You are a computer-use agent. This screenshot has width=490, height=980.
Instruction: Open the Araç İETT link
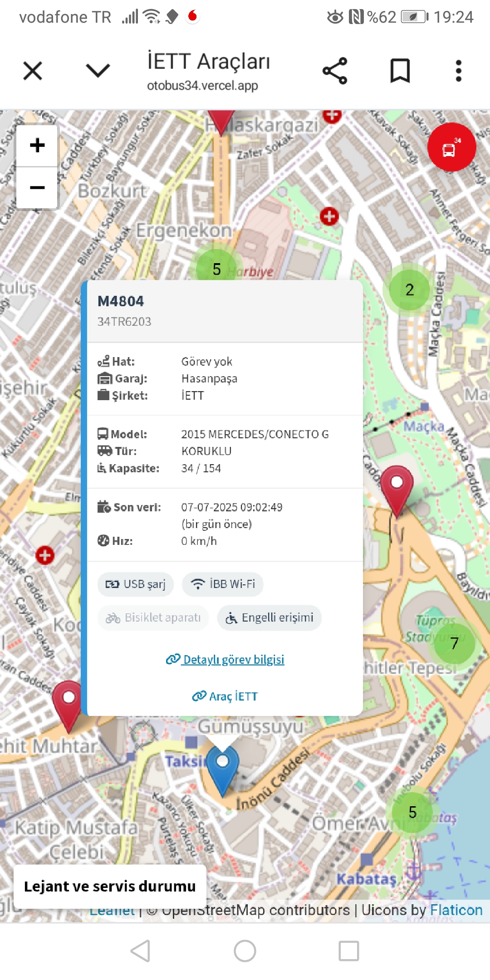[x=225, y=696]
